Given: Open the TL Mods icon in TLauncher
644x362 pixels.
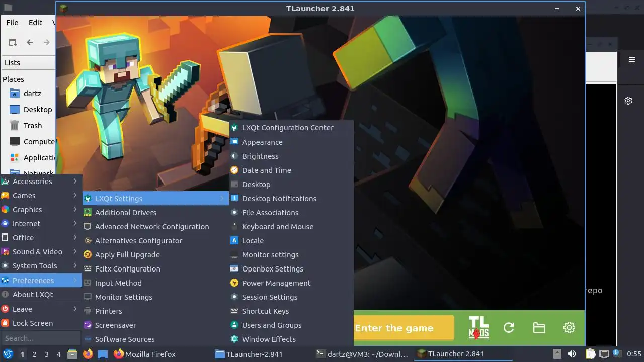Looking at the screenshot, I should 478,328.
